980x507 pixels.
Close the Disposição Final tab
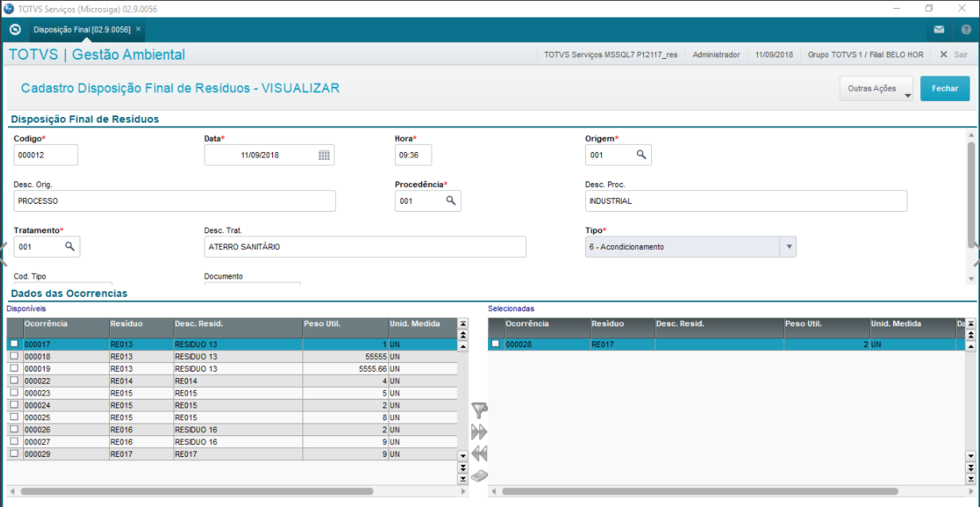tap(139, 29)
